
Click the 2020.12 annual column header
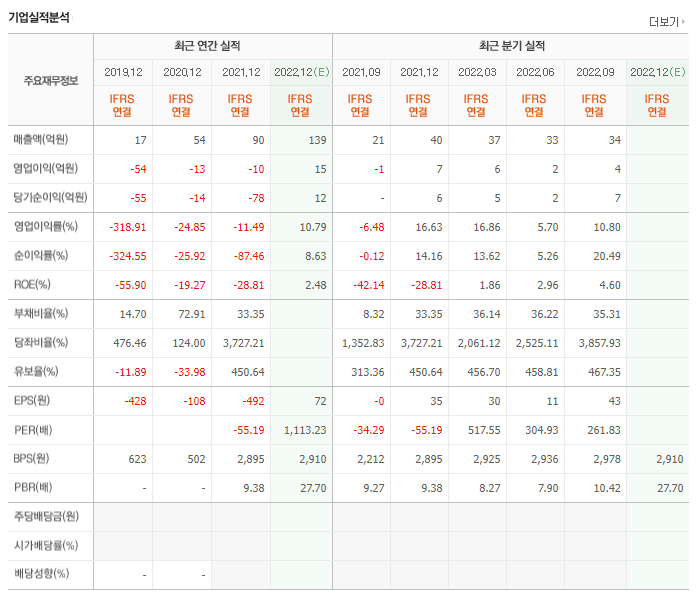pos(182,72)
